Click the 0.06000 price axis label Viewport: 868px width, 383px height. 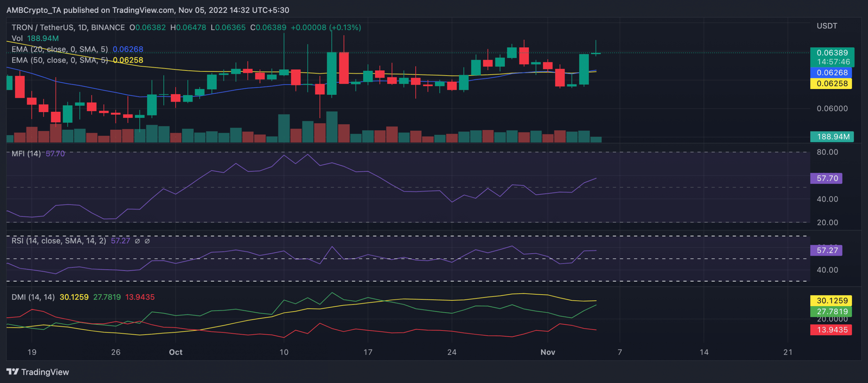832,109
